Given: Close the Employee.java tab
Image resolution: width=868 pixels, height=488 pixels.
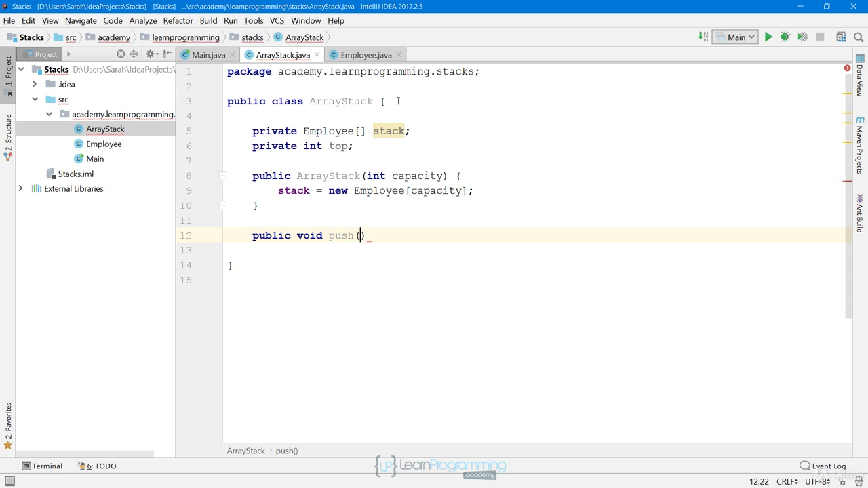Looking at the screenshot, I should (399, 55).
